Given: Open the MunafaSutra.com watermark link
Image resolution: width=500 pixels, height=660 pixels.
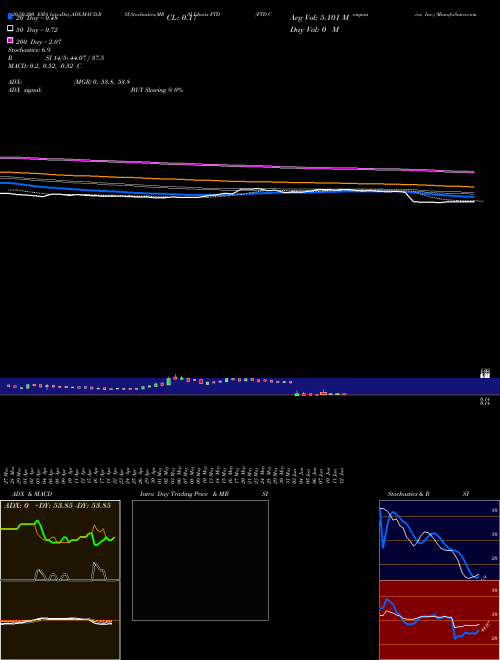Looking at the screenshot, I should click(x=456, y=14).
